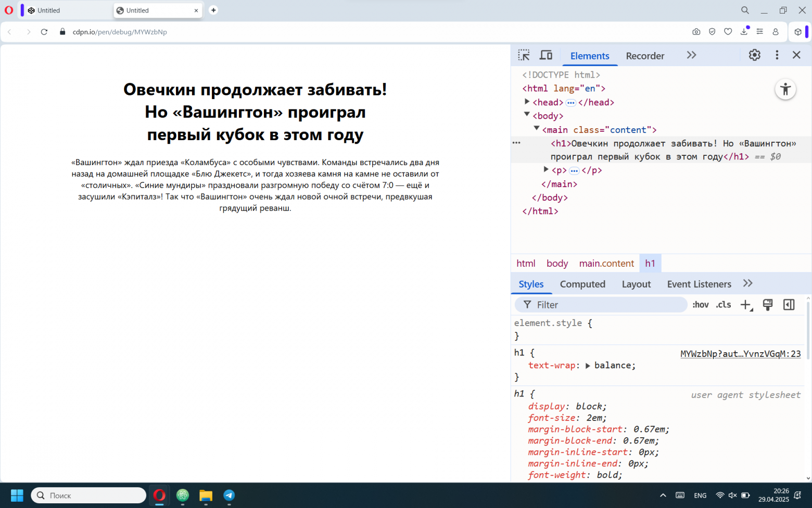This screenshot has width=812, height=508.
Task: Show hidden tray icons chevron
Action: pyautogui.click(x=663, y=495)
